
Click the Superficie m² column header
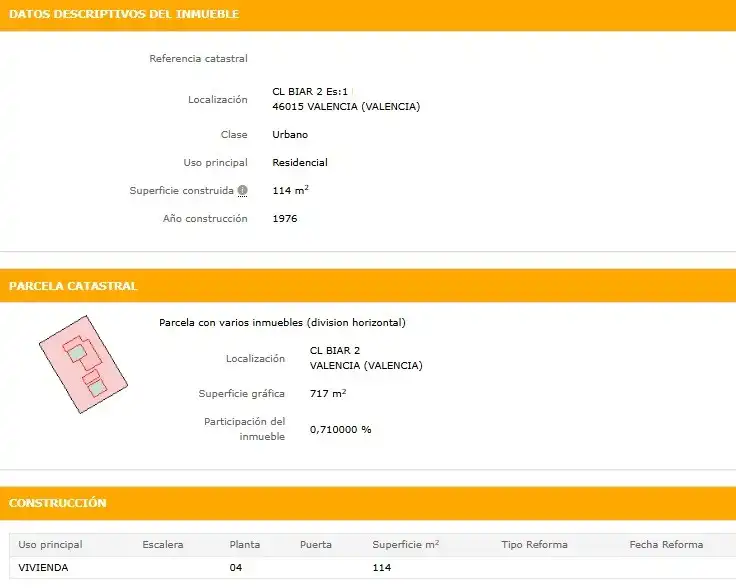point(406,544)
